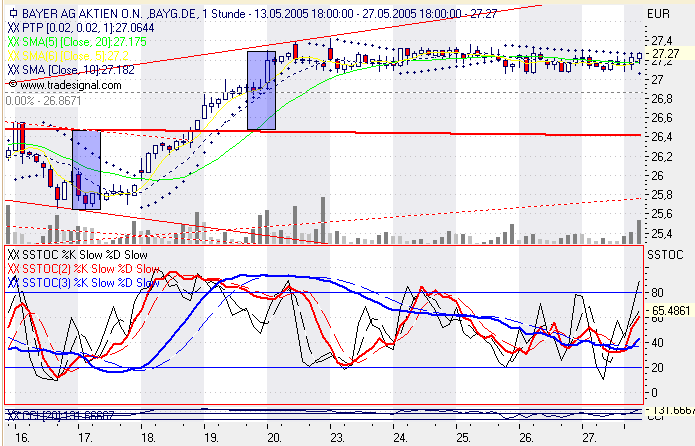Click the yellow legend icon beside SMA(6)
The image size is (695, 446).
pos(14,56)
